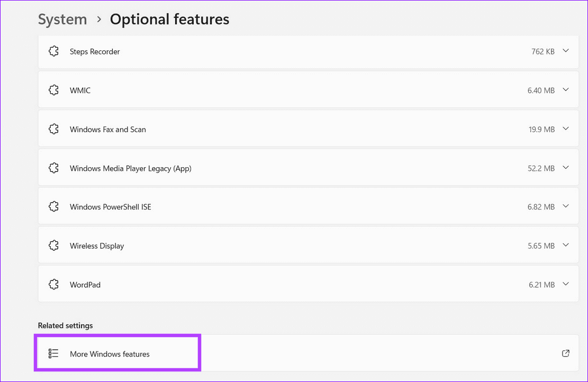Expand the WMIC feature entry

coord(566,90)
